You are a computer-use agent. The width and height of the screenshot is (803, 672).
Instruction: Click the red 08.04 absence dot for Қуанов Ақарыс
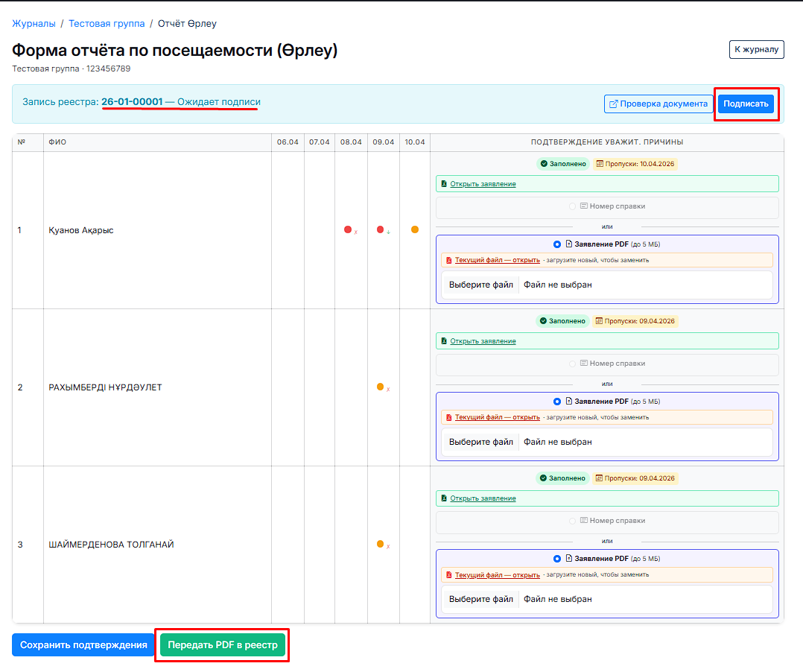[x=348, y=229]
